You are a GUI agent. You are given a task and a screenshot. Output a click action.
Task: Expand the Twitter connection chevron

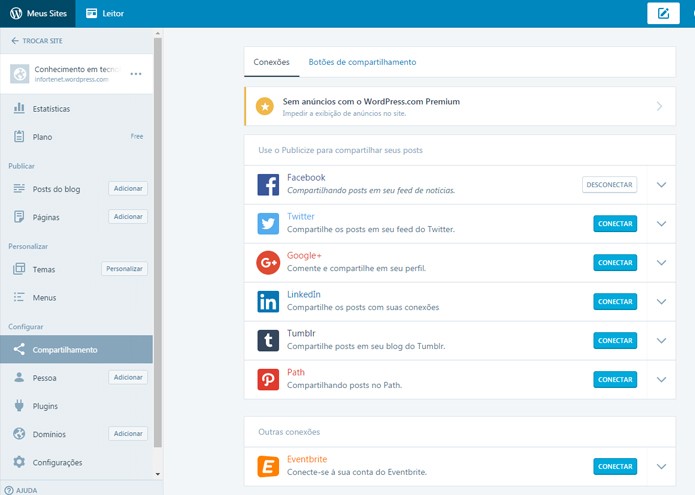(x=661, y=224)
